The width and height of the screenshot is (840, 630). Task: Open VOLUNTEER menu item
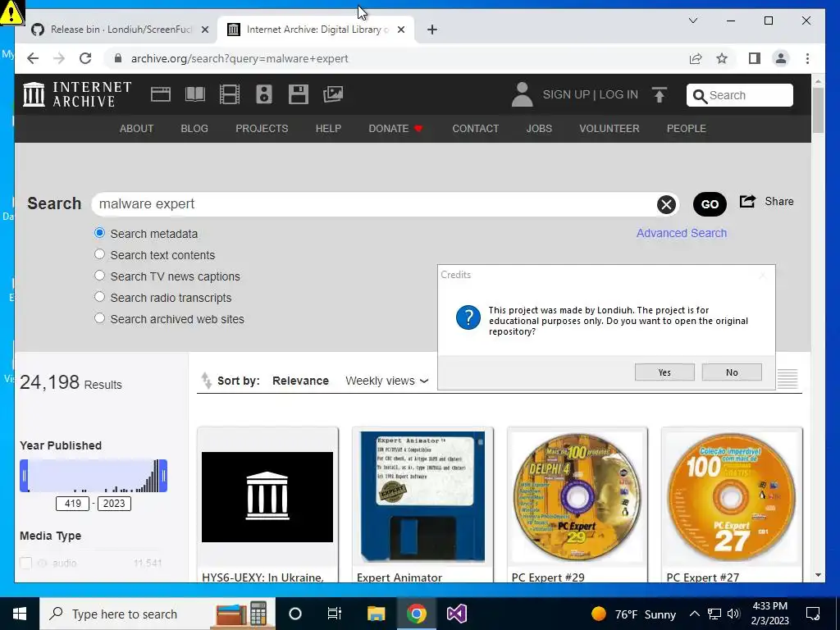click(x=609, y=129)
